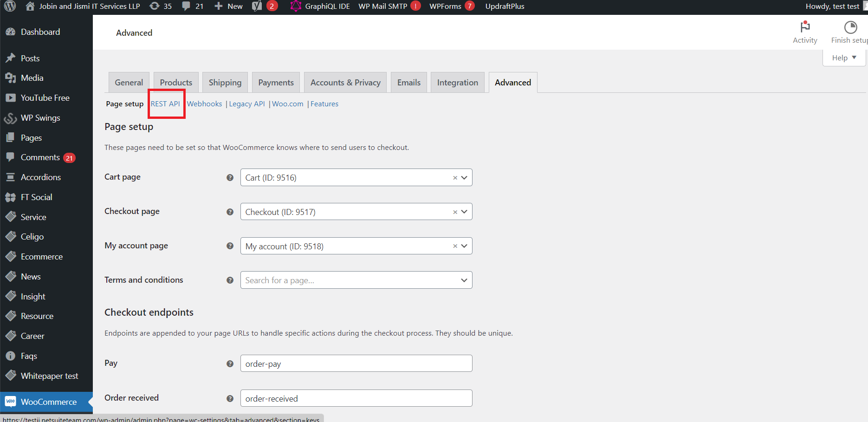
Task: Open the GraphiQL IDE icon
Action: point(296,6)
